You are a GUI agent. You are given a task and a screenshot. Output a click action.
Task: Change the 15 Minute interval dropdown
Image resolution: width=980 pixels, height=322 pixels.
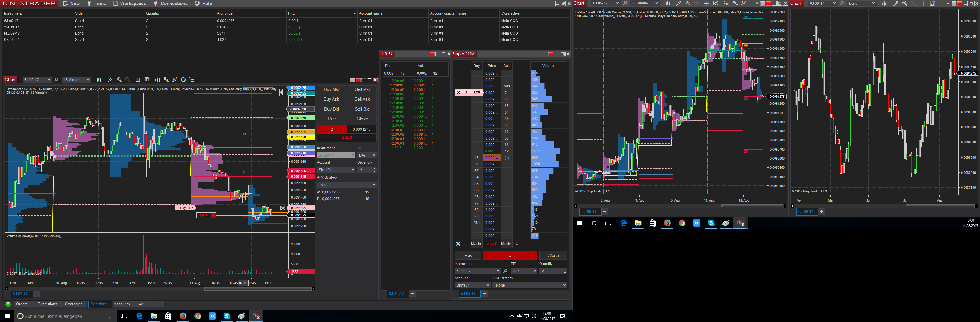(x=76, y=80)
